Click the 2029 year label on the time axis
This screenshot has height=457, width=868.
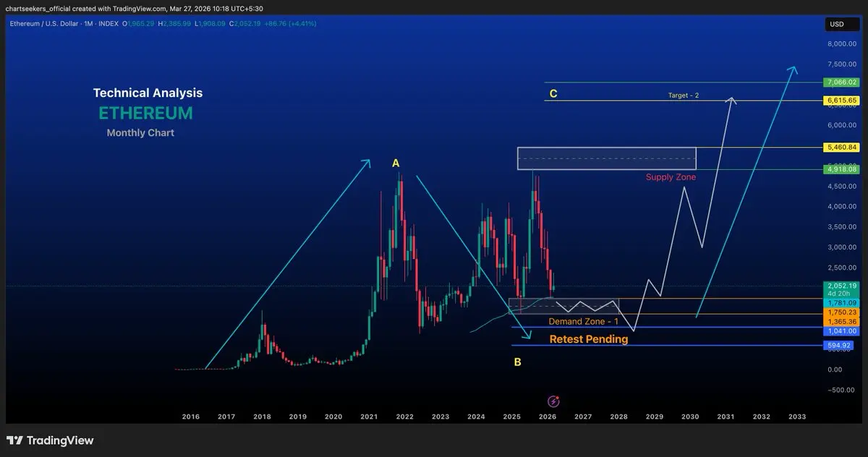(x=654, y=417)
